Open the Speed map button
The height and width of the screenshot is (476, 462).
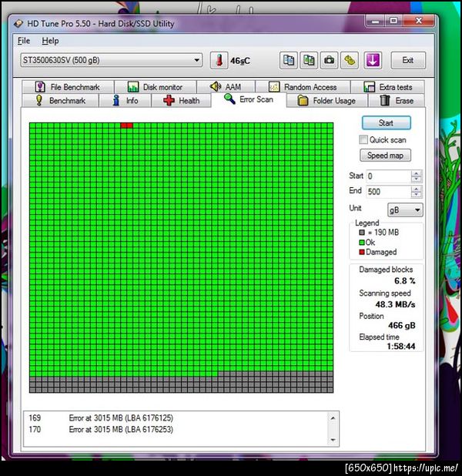tap(385, 156)
